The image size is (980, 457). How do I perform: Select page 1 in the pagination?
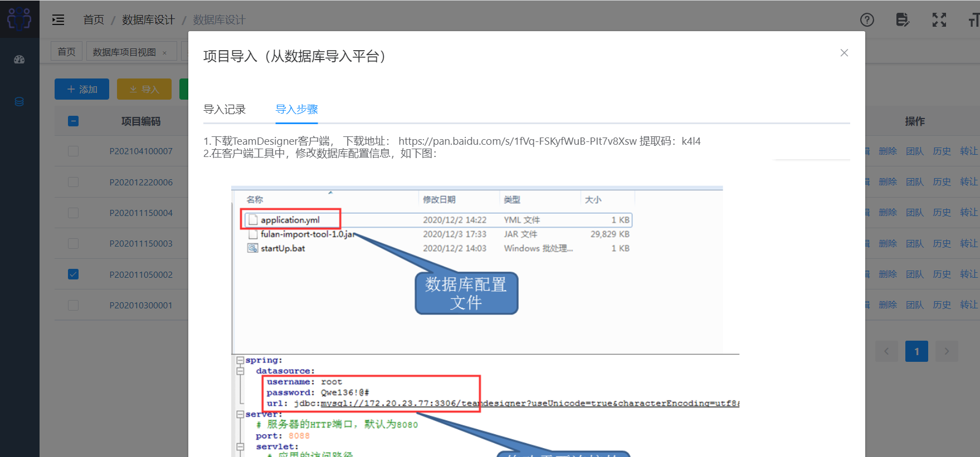point(916,351)
